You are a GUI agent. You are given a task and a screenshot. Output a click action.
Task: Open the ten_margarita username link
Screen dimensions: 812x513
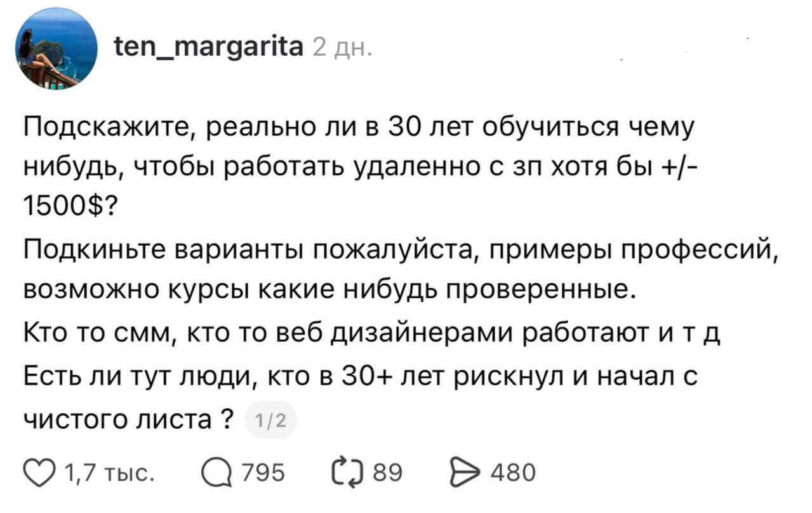[208, 47]
